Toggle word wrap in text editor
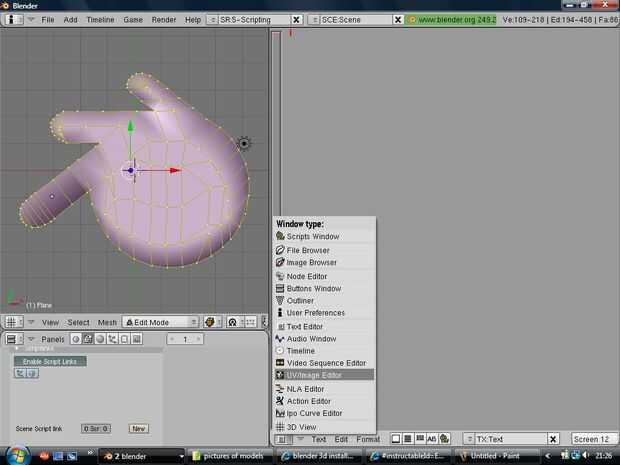The image size is (620, 465). click(x=420, y=439)
